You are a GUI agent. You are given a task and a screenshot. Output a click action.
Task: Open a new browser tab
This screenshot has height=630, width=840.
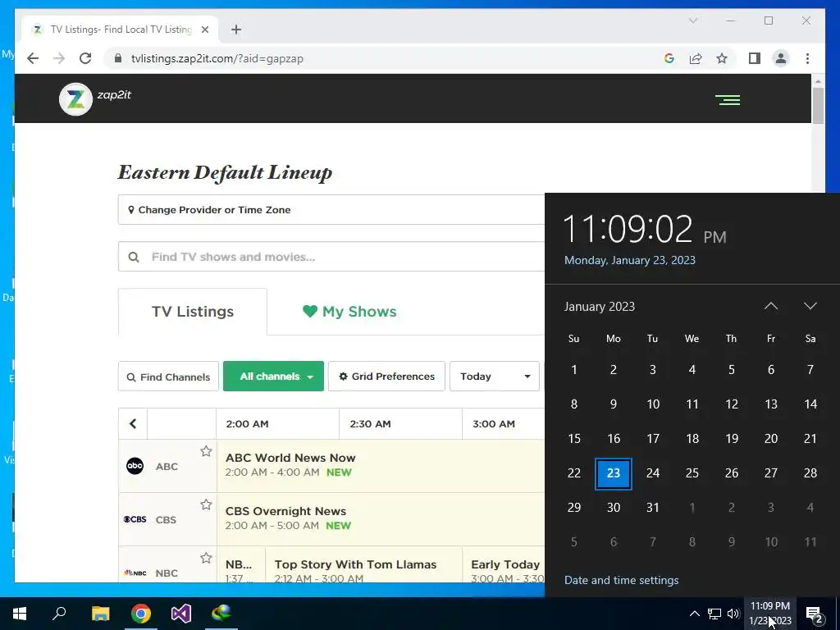pyautogui.click(x=236, y=30)
